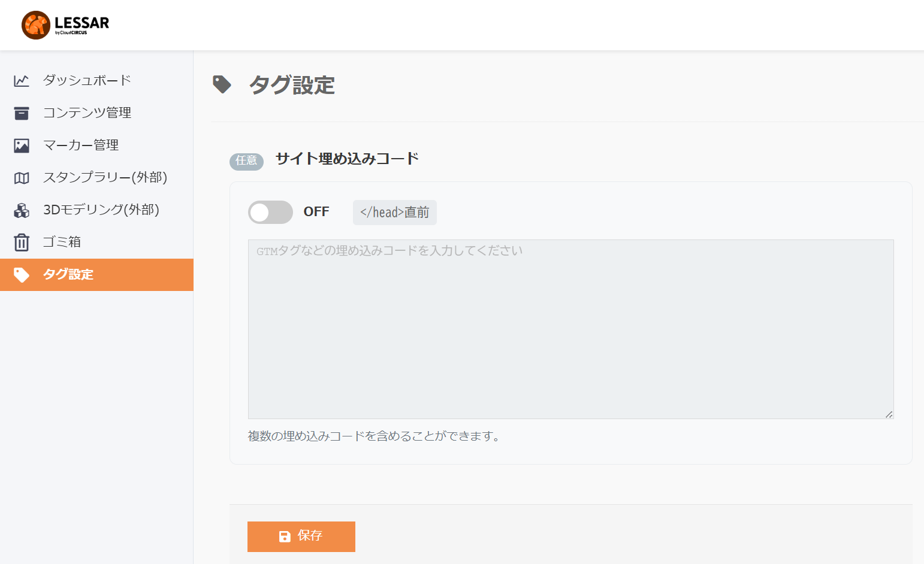Open スタンプラリー(外部) menu item

[96, 177]
